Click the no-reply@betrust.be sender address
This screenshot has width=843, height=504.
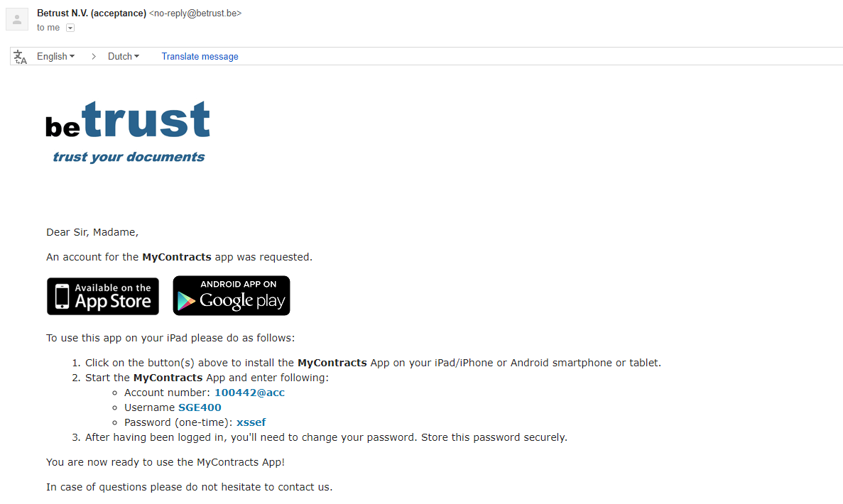click(x=195, y=13)
